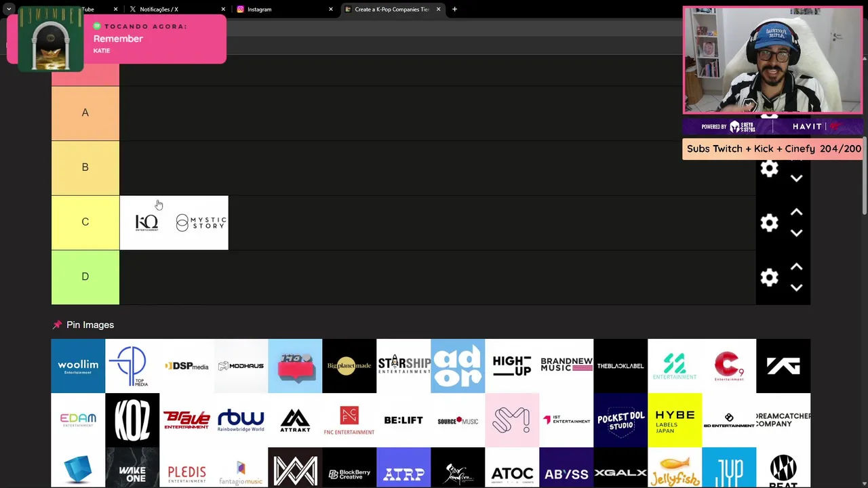Pick the YG logo
The image size is (868, 488).
coord(783,366)
